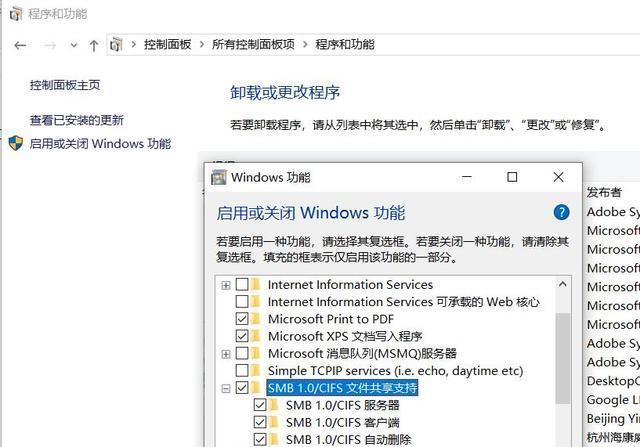The height and width of the screenshot is (447, 640).
Task: Enable Simple TCPIP services checkbox
Action: tap(242, 370)
